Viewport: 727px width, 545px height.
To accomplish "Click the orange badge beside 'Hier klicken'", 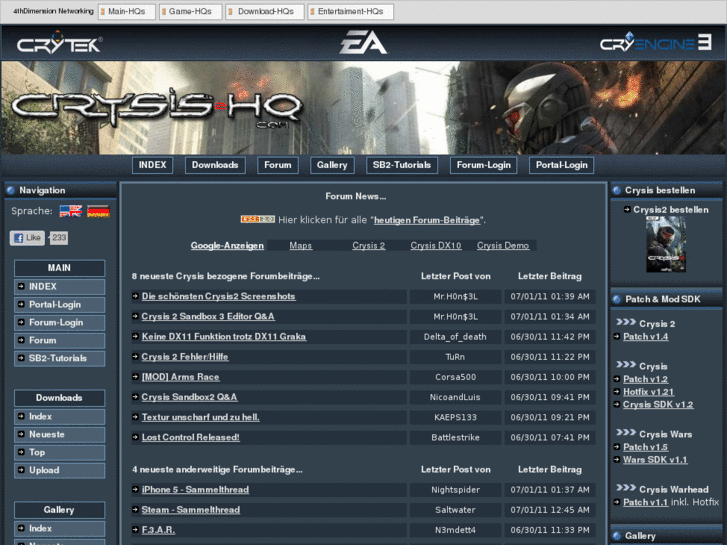I will click(x=258, y=219).
